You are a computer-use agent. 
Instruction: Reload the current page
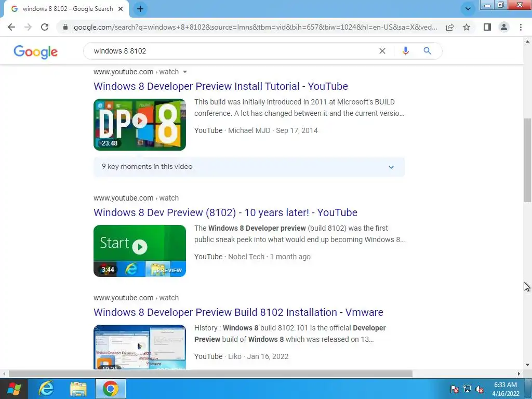[x=45, y=27]
